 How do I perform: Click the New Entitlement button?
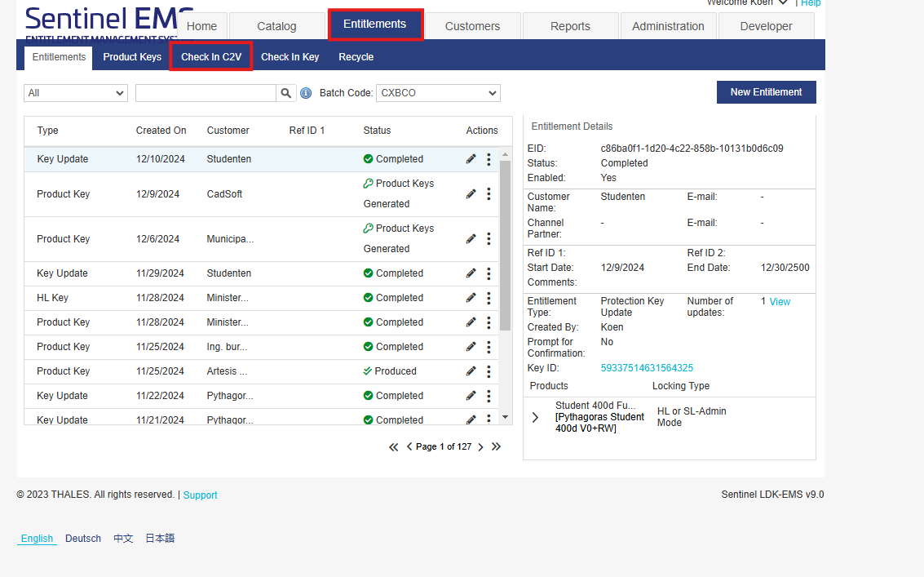point(766,92)
